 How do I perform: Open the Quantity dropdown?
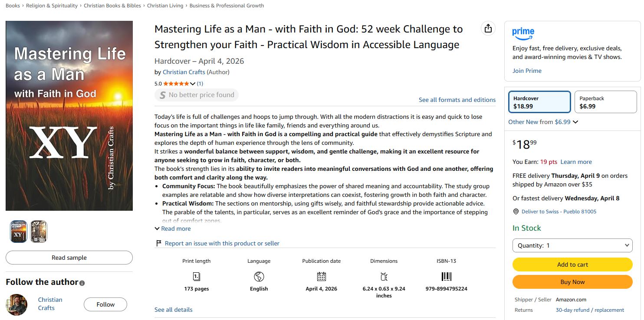point(572,245)
